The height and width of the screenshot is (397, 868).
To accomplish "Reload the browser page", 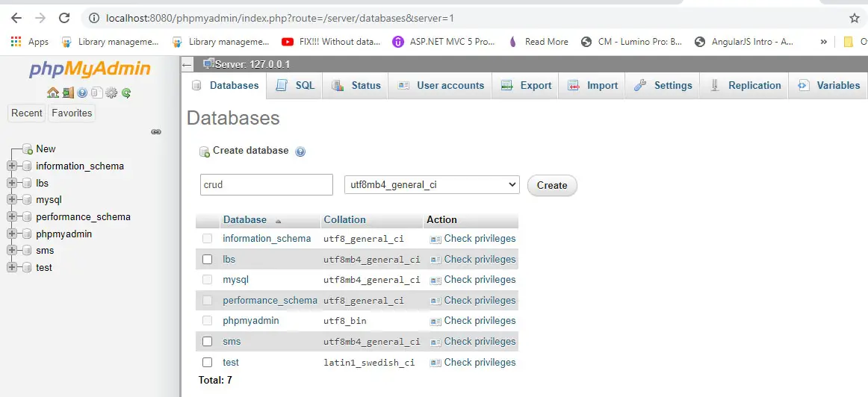I will coord(64,18).
